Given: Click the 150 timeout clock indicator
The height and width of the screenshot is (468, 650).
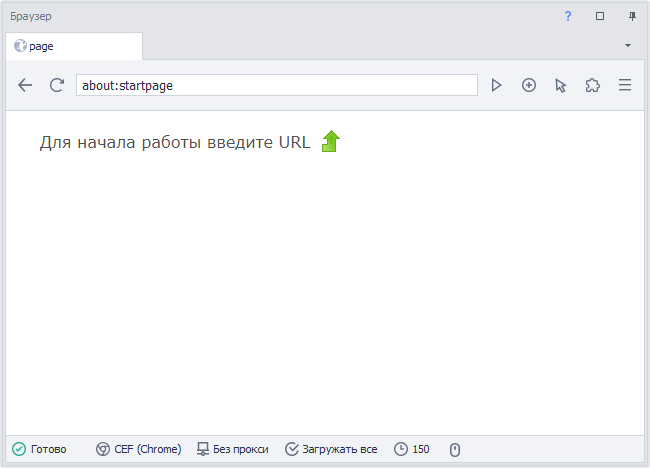Looking at the screenshot, I should coord(412,450).
